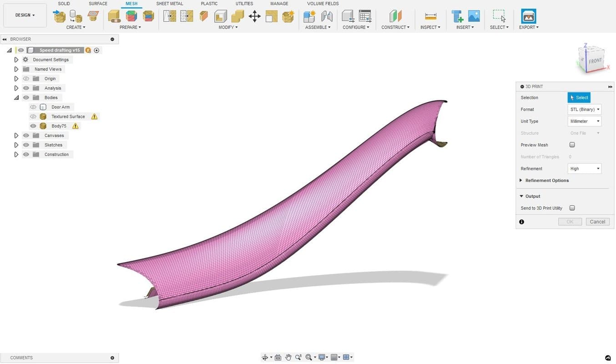
Task: Select the Measure tool under Inspect
Action: point(429,16)
